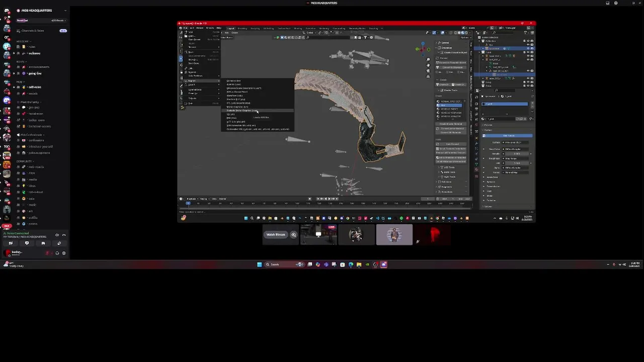Collapse the Mob Confessionals category
This screenshot has height=362, width=644.
click(x=30, y=135)
